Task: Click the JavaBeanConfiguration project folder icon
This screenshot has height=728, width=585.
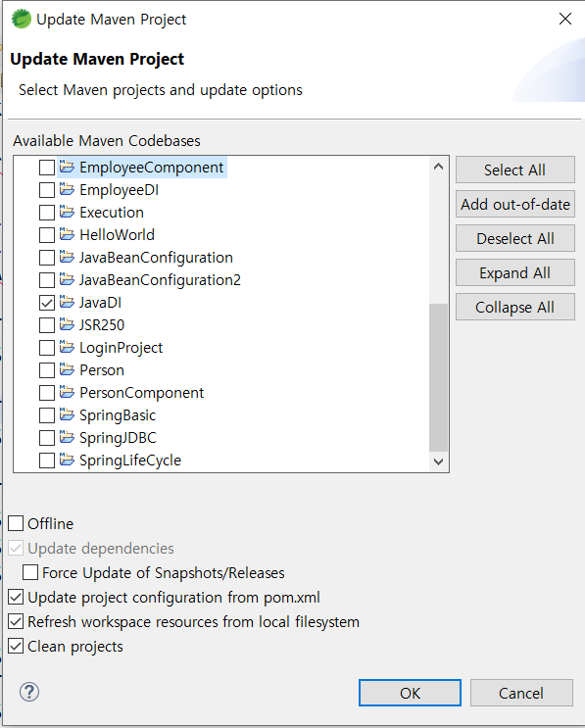Action: 67,257
